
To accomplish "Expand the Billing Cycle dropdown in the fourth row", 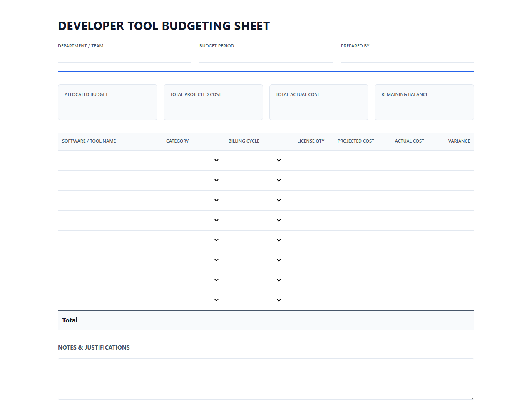I will [x=256, y=221].
